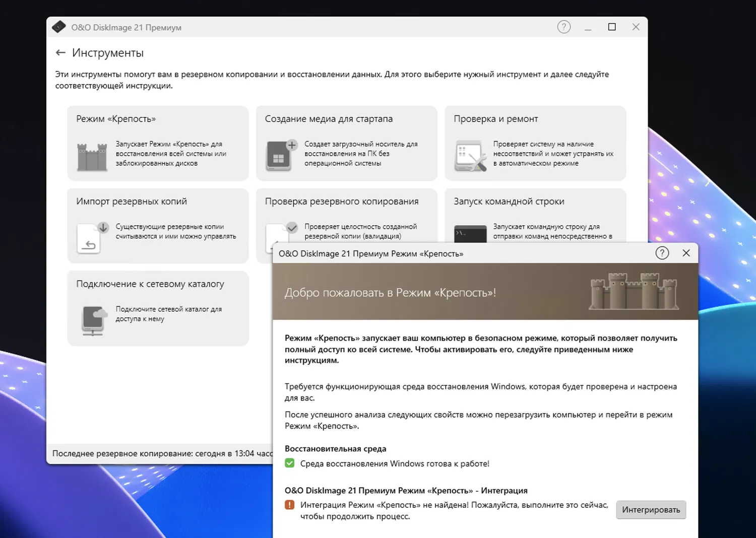The width and height of the screenshot is (756, 538).
Task: Close the O&O DiskImage main window
Action: [x=636, y=27]
